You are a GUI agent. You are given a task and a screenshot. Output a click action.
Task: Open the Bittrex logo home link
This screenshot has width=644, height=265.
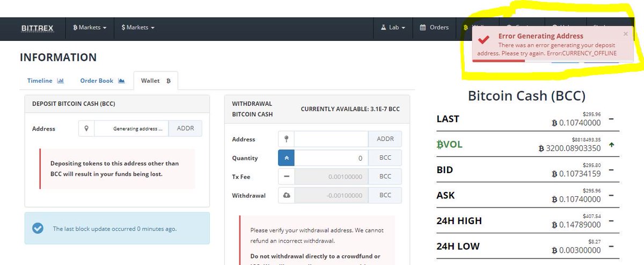point(37,27)
